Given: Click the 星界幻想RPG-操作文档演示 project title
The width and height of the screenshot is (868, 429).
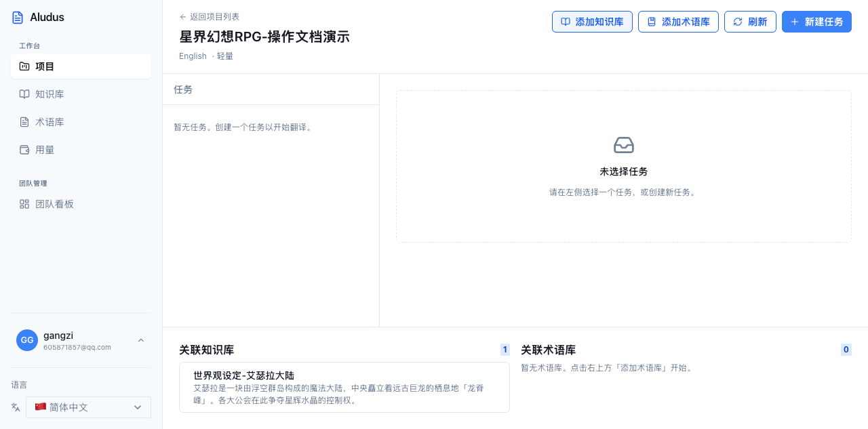Looking at the screenshot, I should click(264, 37).
